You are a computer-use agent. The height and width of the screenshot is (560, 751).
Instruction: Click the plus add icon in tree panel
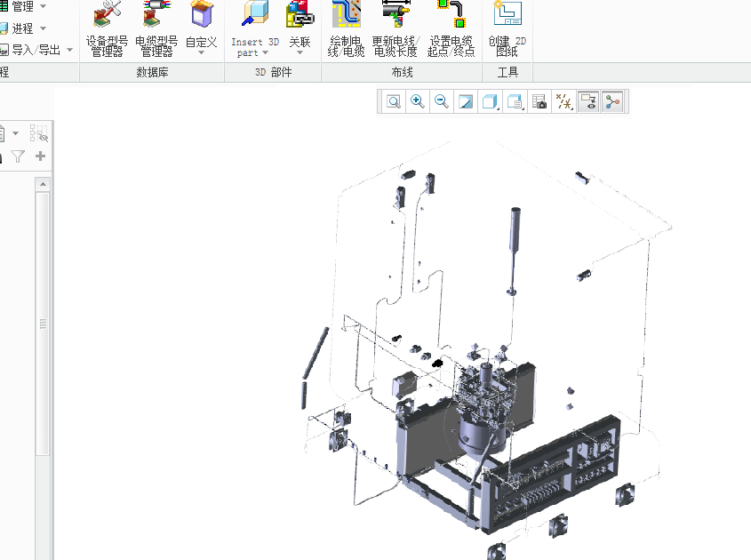tap(41, 156)
